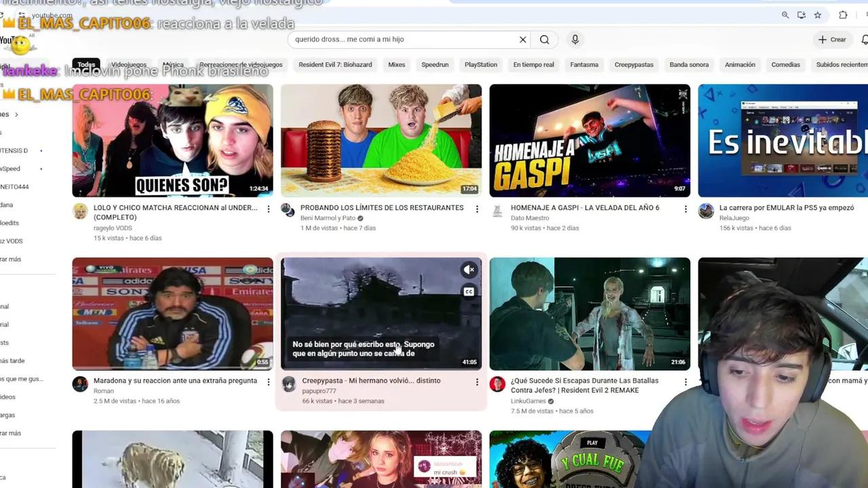Open options menu for PROBANDO LOS LÍMITES video
868x488 pixels.
(x=477, y=209)
